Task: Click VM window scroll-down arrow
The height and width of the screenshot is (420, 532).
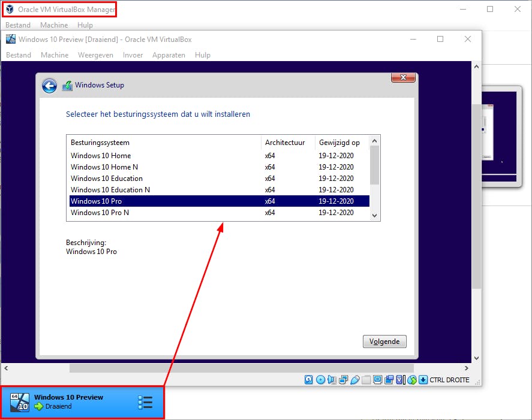Action: pos(476,358)
